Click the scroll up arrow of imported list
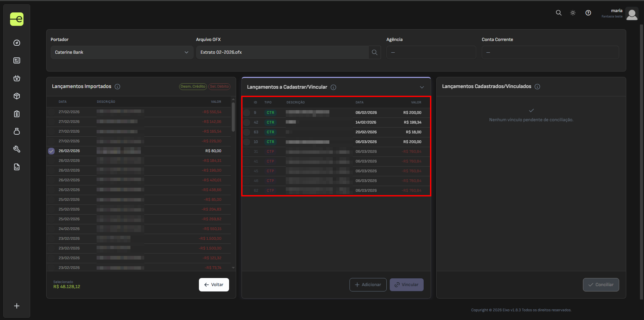The width and height of the screenshot is (644, 320). [233, 100]
